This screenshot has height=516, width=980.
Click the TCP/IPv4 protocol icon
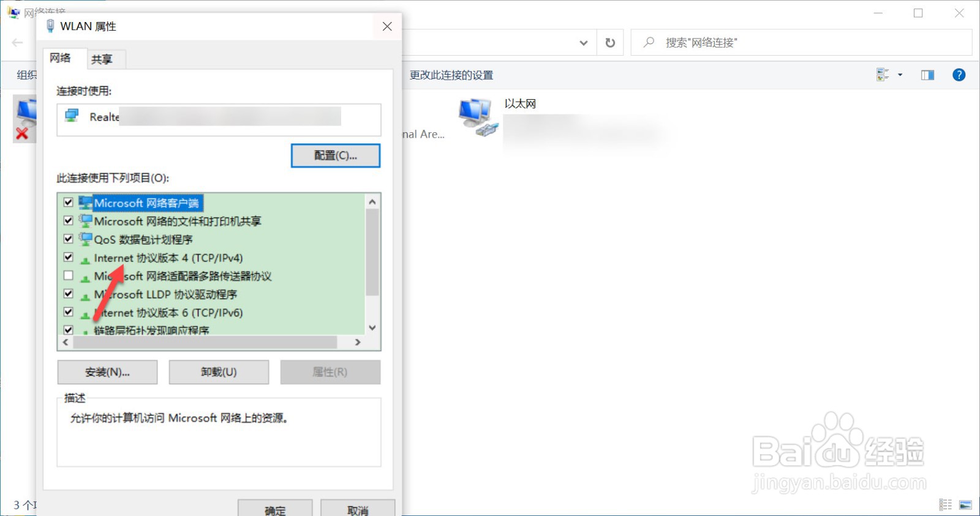click(x=85, y=260)
